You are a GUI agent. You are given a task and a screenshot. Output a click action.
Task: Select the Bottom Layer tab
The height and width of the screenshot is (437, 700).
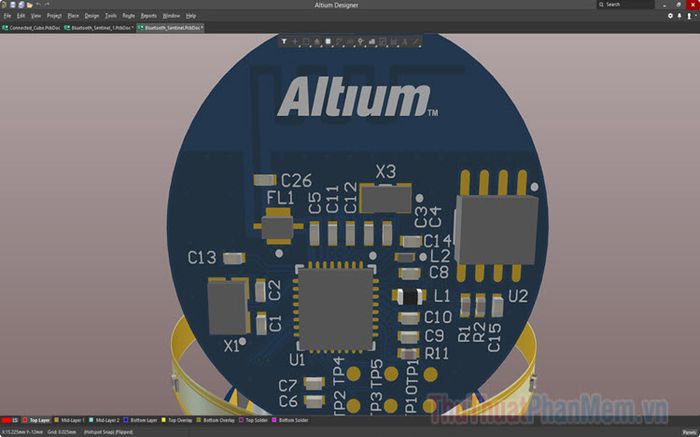[x=140, y=420]
